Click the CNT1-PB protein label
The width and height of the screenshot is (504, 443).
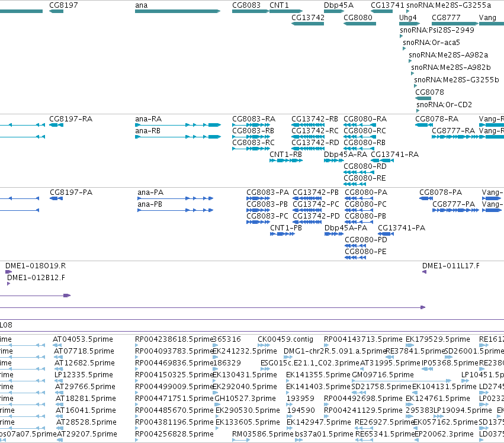coord(286,228)
